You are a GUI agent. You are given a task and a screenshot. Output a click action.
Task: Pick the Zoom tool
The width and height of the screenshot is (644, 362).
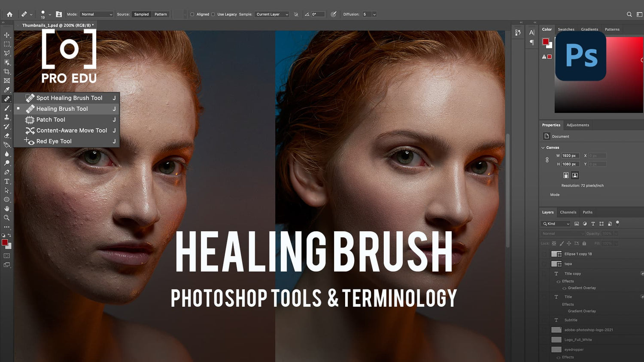pos(7,217)
